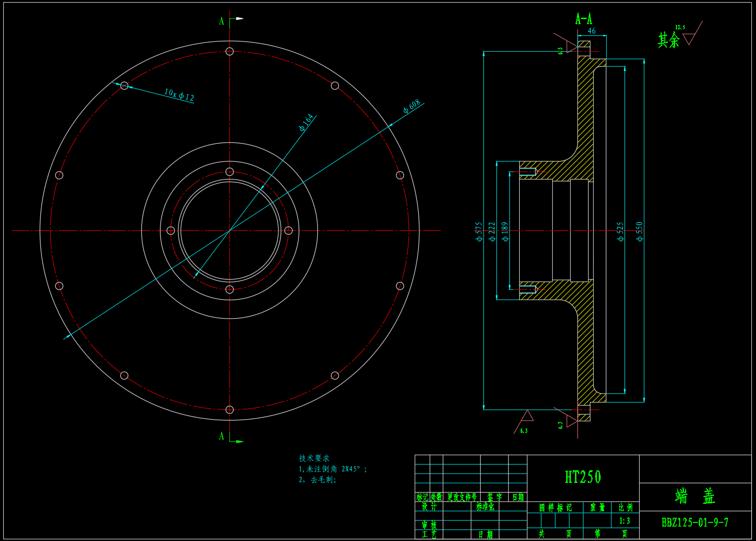Click the 10xφ12 hole dimension label
The width and height of the screenshot is (756, 541).
[x=179, y=95]
